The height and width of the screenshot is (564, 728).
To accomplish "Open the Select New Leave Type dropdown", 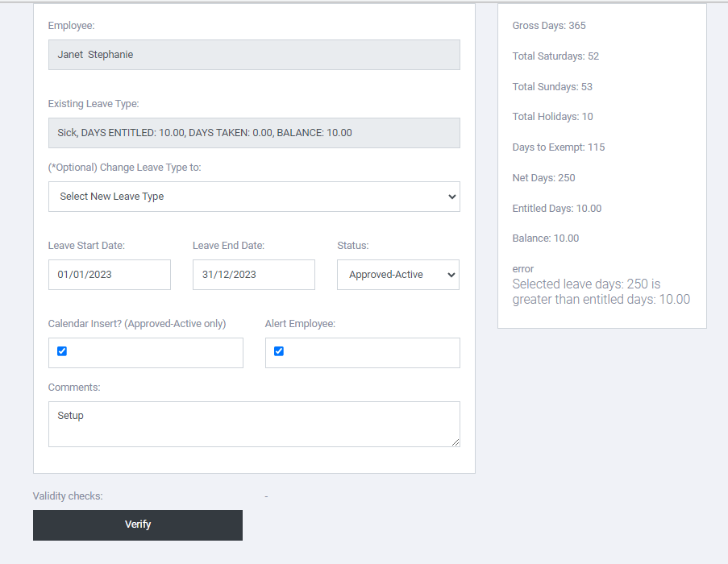I will pos(254,197).
